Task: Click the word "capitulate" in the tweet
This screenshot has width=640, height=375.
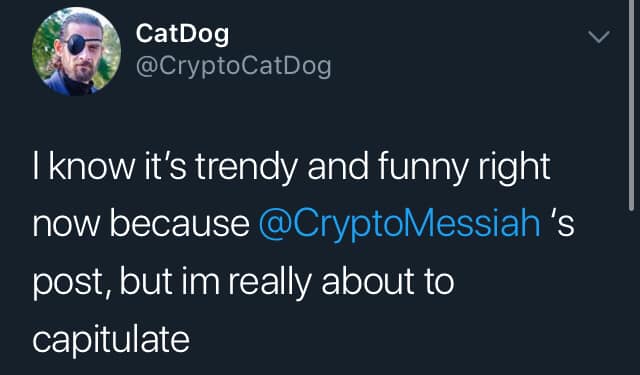Action: [111, 341]
